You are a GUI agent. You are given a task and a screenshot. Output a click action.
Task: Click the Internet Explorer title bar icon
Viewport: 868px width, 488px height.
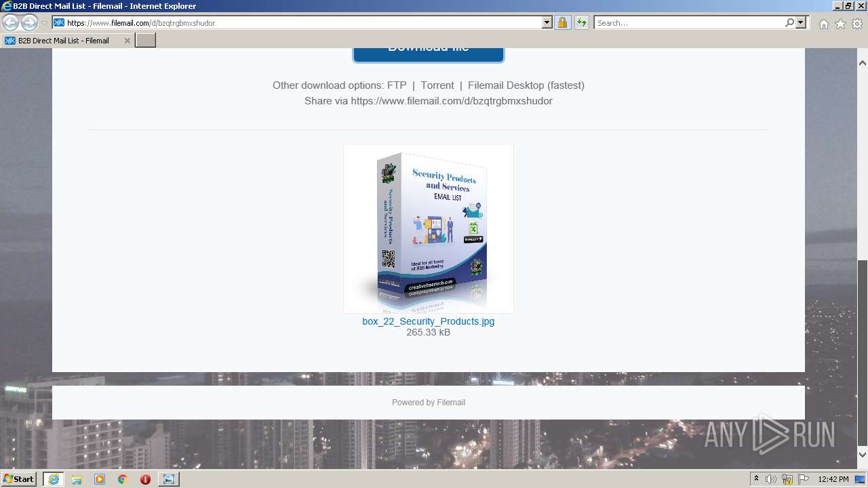point(7,6)
